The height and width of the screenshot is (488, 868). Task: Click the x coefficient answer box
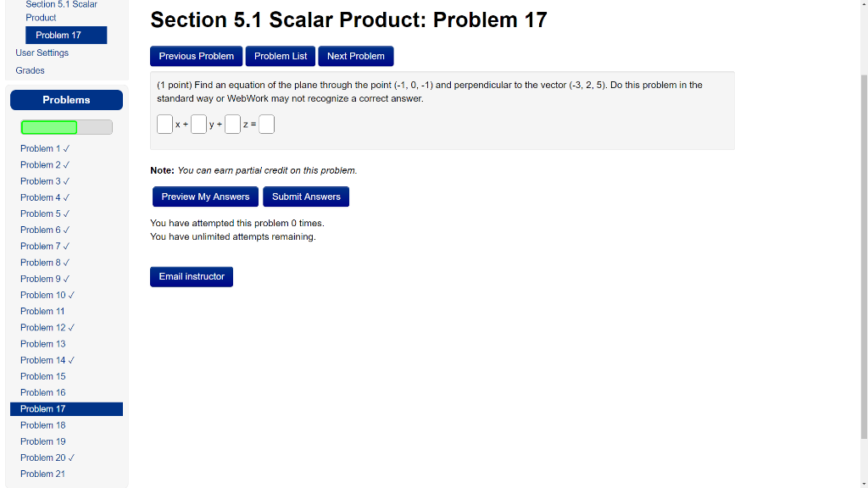(x=164, y=124)
